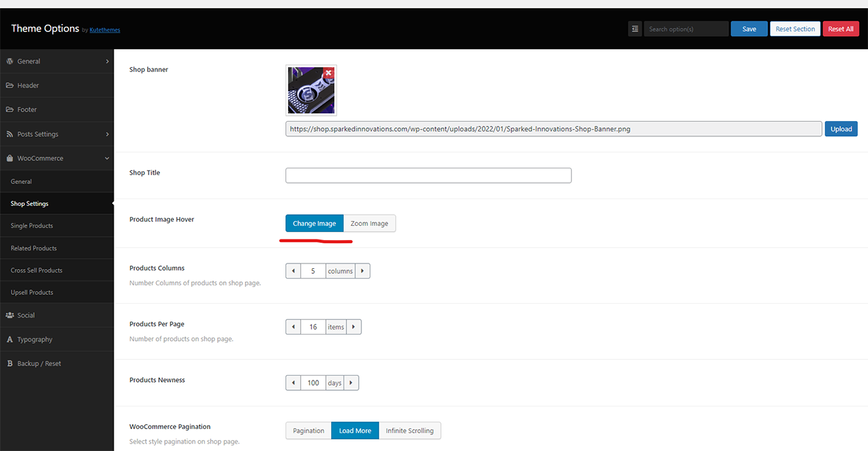Image resolution: width=868 pixels, height=451 pixels.
Task: Open the Backup / Reset section
Action: [57, 363]
